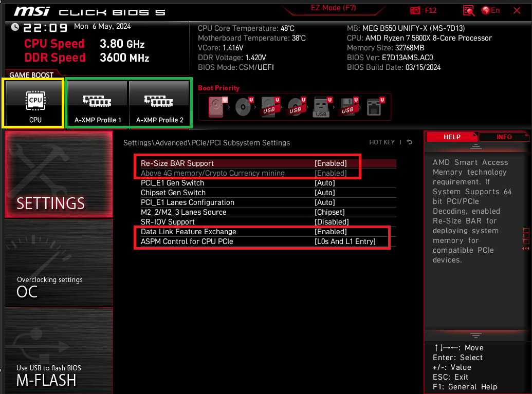Open the HOT KEY list

click(382, 142)
